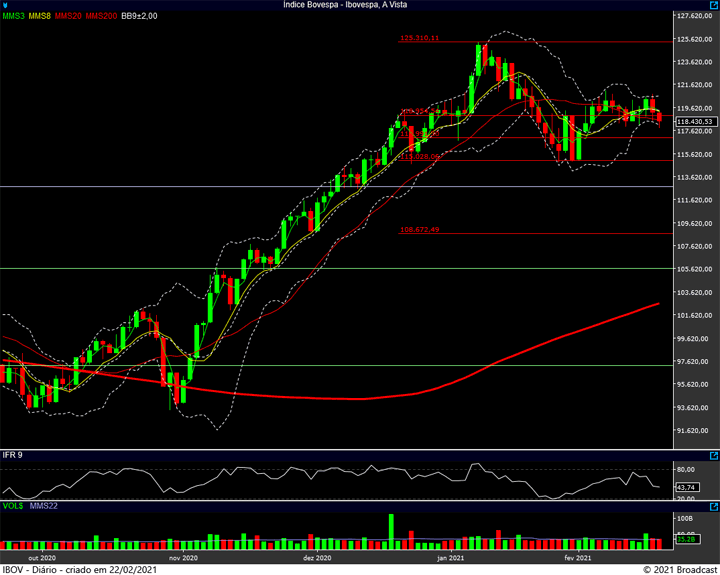Screen dimensions: 720x575
Task: Click the expand icon of the volume panel
Action: tap(712, 508)
